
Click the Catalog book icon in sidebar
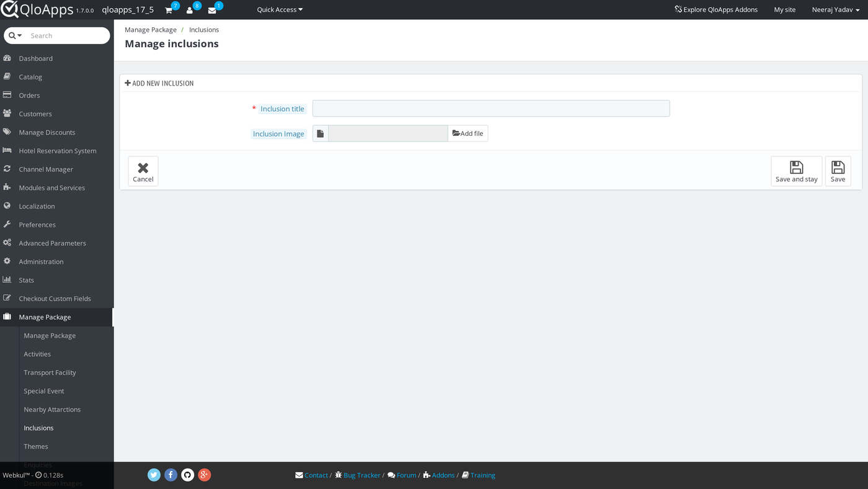pos(7,77)
